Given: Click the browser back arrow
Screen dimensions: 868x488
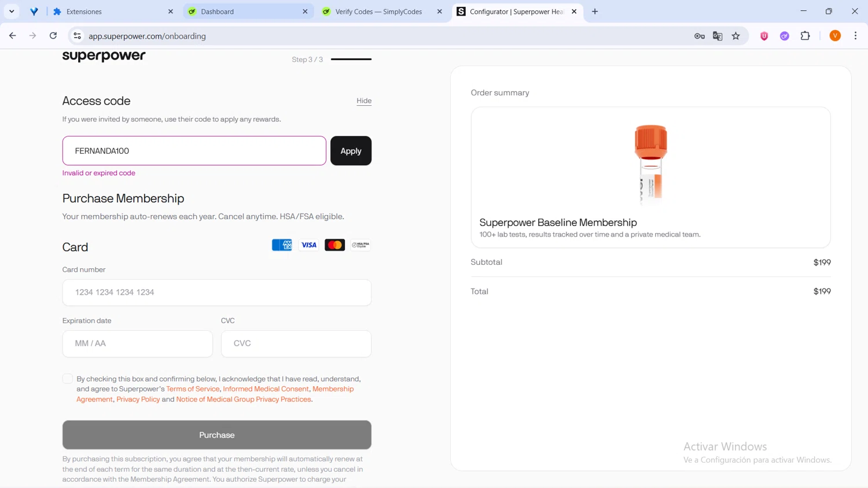Looking at the screenshot, I should point(12,36).
